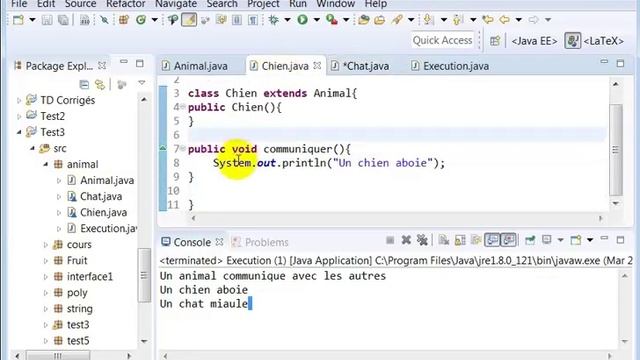Toggle Show Console on Standard Error
Screen dimensions: 640x360
(x=509, y=240)
